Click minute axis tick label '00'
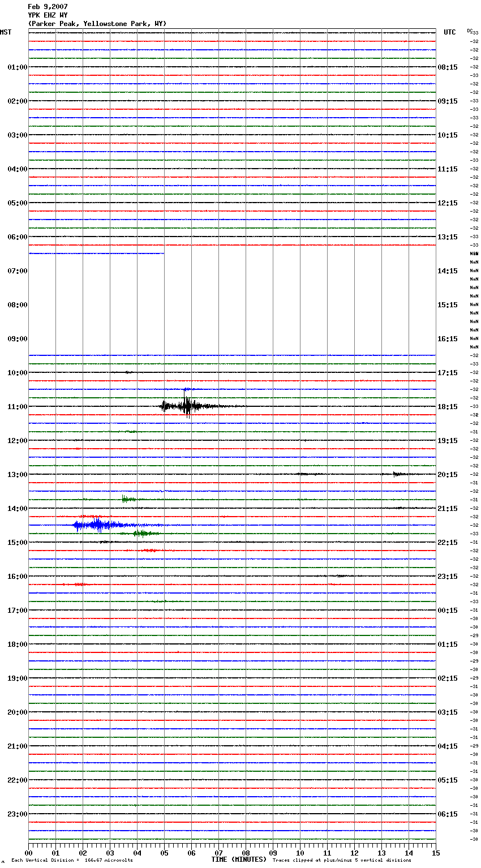481x868 pixels. click(28, 853)
